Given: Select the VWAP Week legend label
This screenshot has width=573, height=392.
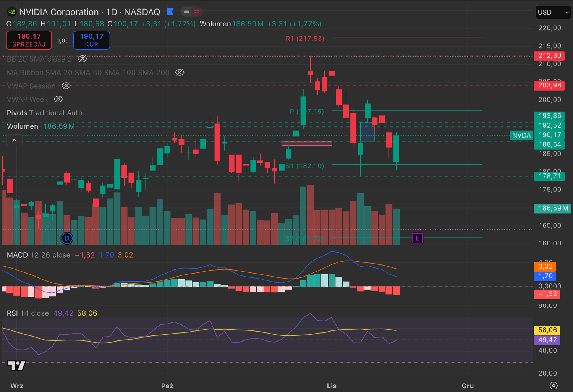Looking at the screenshot, I should [28, 99].
